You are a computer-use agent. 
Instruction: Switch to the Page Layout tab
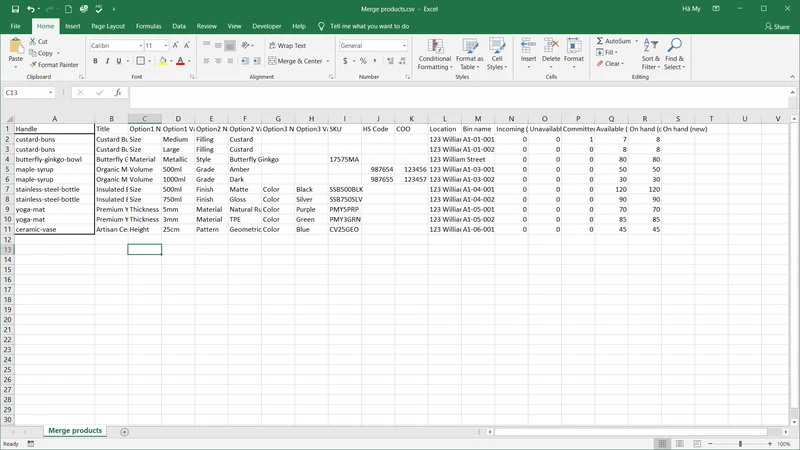pos(108,26)
